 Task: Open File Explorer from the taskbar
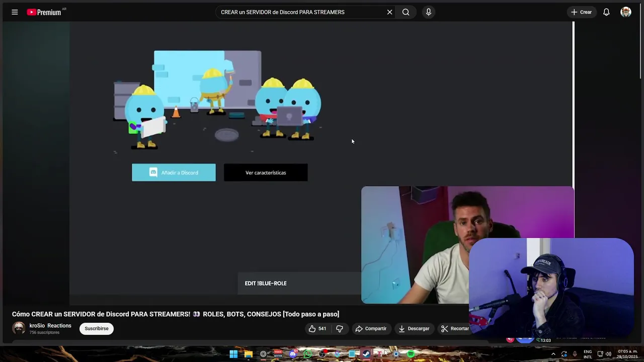point(249,354)
